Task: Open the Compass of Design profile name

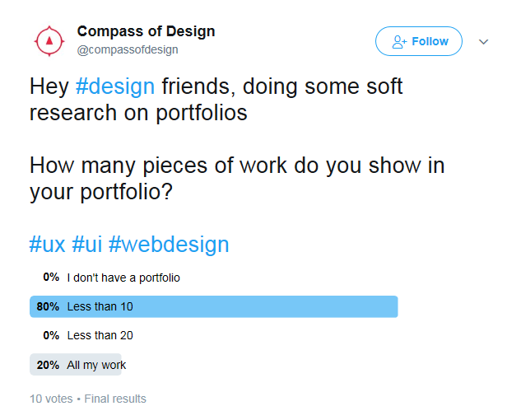Action: point(146,32)
